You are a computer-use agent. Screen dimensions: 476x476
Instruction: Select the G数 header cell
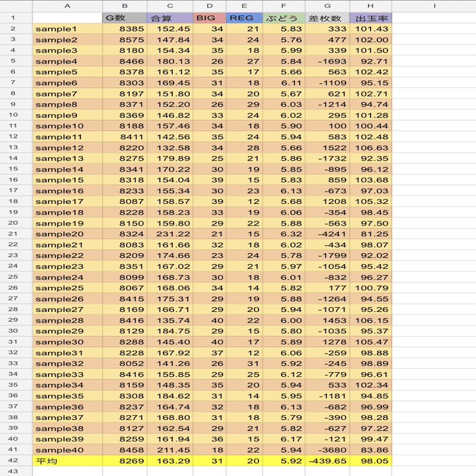(125, 18)
